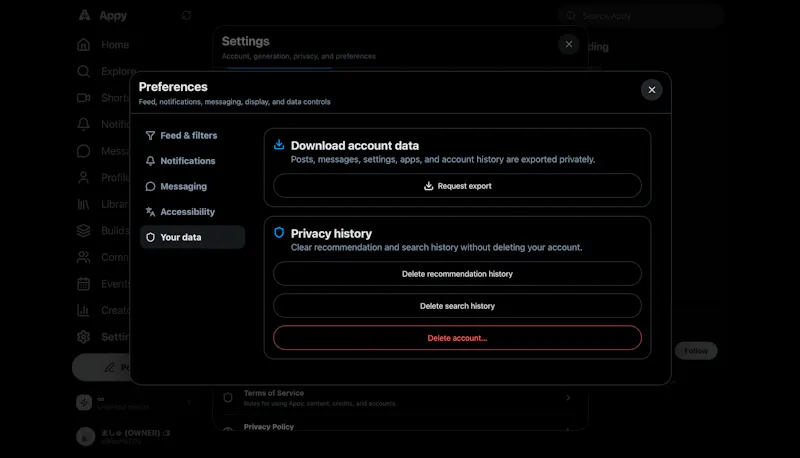Click the Home label in sidebar

point(115,45)
